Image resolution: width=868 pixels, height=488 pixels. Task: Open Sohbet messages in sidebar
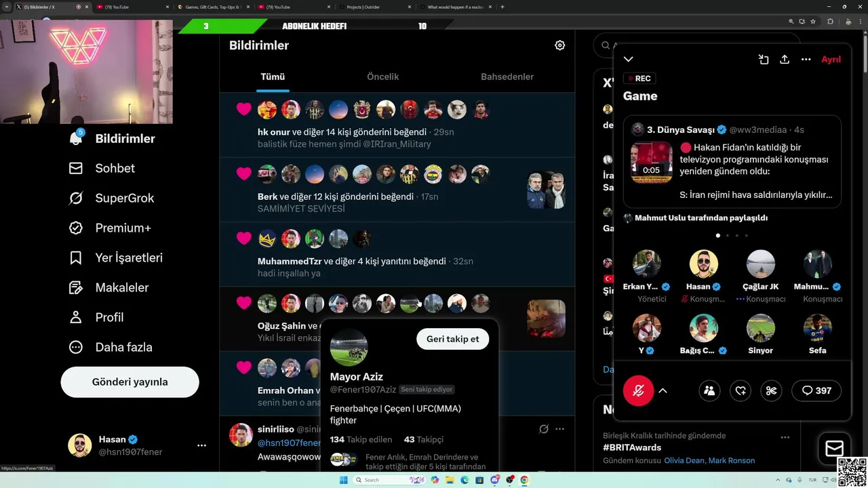point(102,168)
